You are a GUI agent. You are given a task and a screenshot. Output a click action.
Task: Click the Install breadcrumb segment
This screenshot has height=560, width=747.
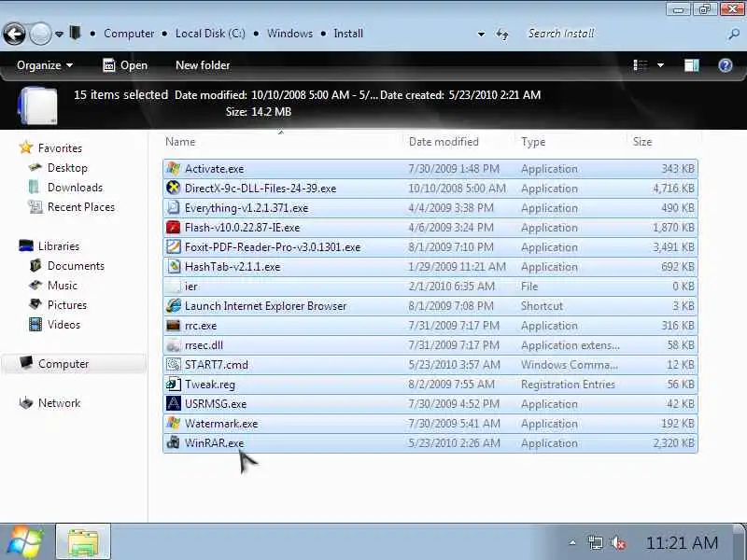(348, 34)
